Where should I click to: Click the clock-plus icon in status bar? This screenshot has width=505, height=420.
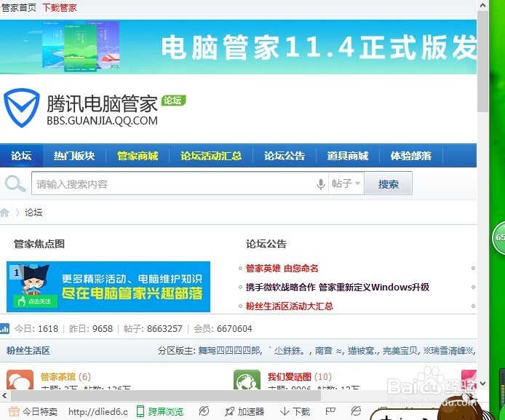tap(204, 411)
